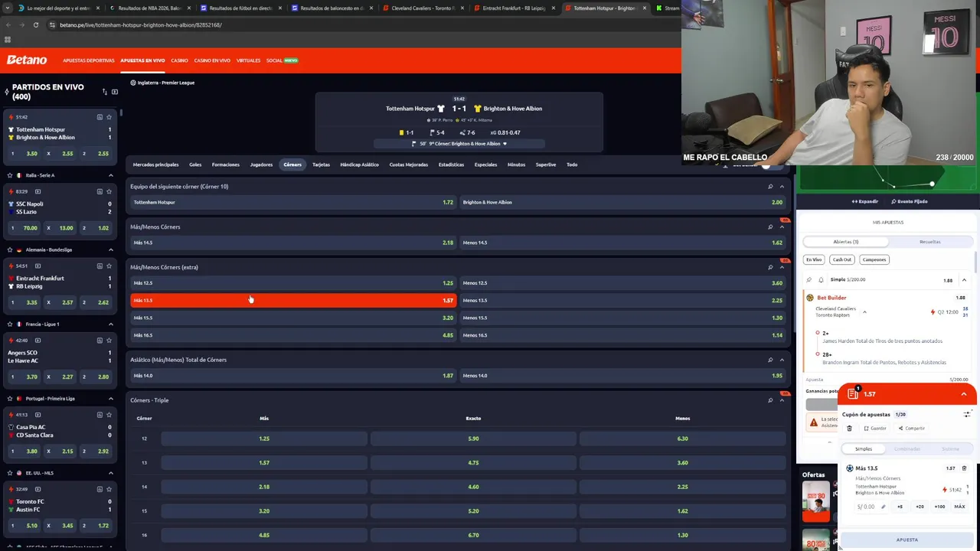This screenshot has height=551, width=980.
Task: Favorite the Alemania - Bundesliga league star
Action: 10,249
